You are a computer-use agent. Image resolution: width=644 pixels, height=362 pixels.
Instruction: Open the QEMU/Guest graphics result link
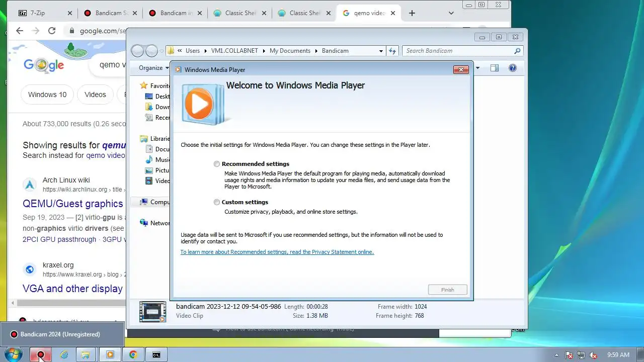tap(73, 204)
